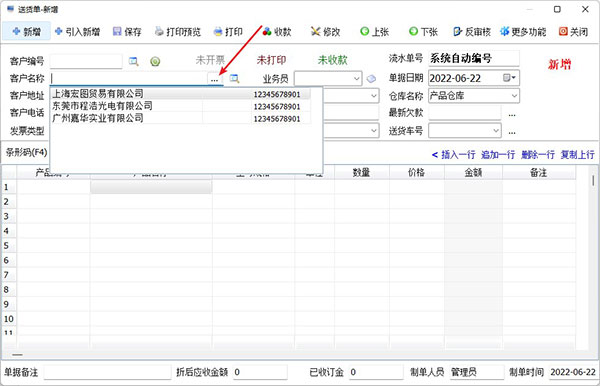
Task: Click the 客户名称 input field
Action: point(129,78)
